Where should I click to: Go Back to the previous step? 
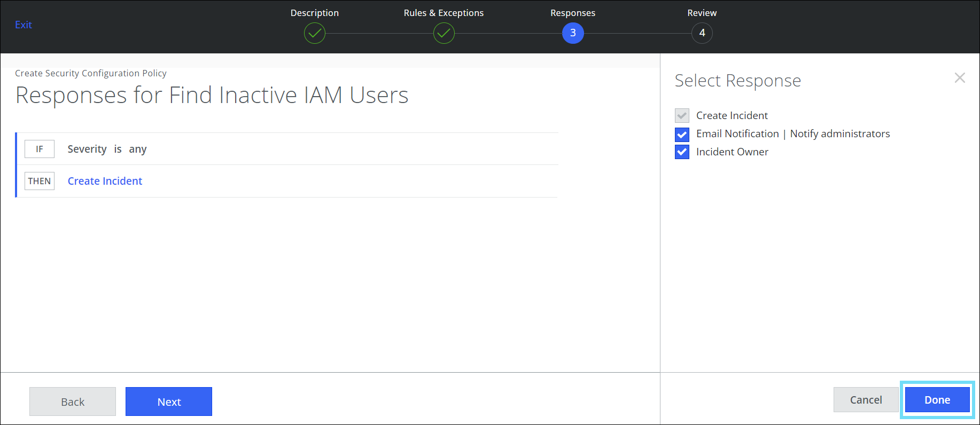pos(73,402)
